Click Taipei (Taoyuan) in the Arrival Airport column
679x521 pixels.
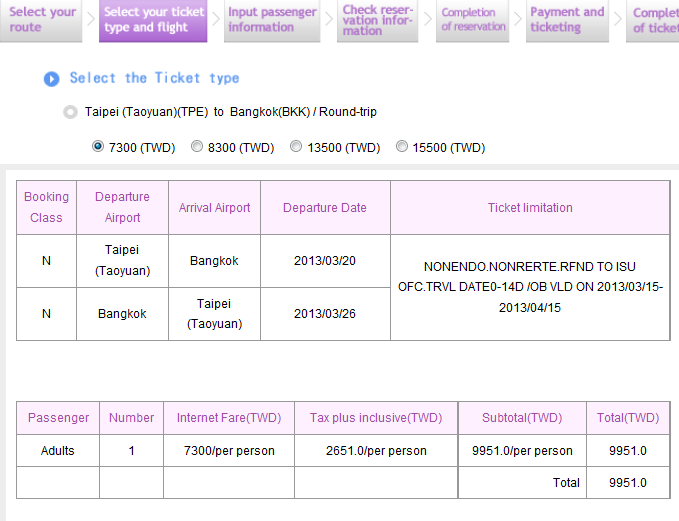point(214,314)
